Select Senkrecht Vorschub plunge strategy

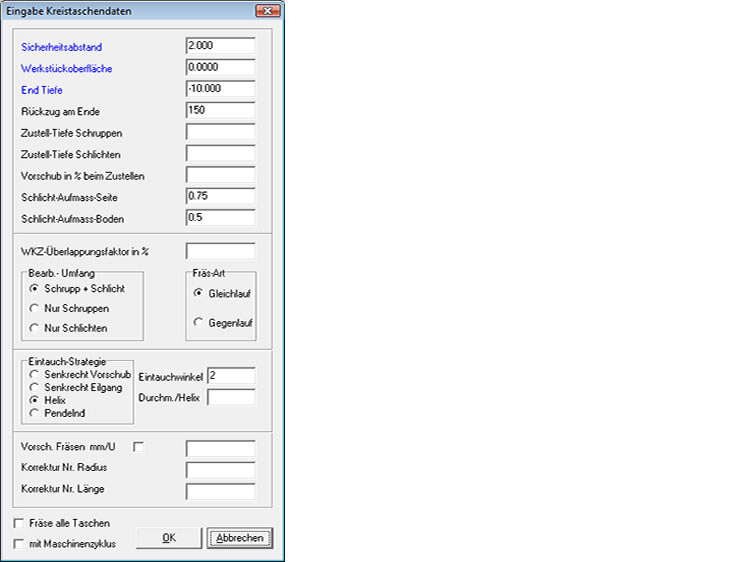(x=36, y=374)
